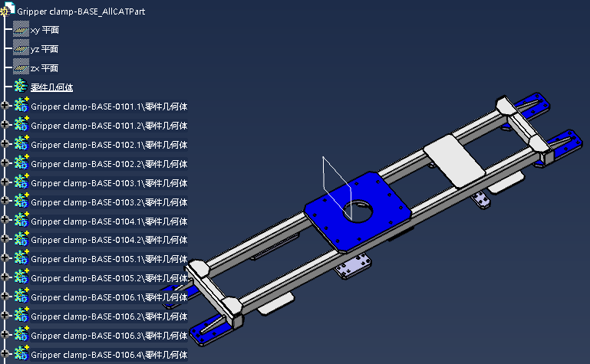This screenshot has height=364, width=590.
Task: Select Gripper clamp-BASE-0101.2\零件几何体 text
Action: [x=109, y=126]
